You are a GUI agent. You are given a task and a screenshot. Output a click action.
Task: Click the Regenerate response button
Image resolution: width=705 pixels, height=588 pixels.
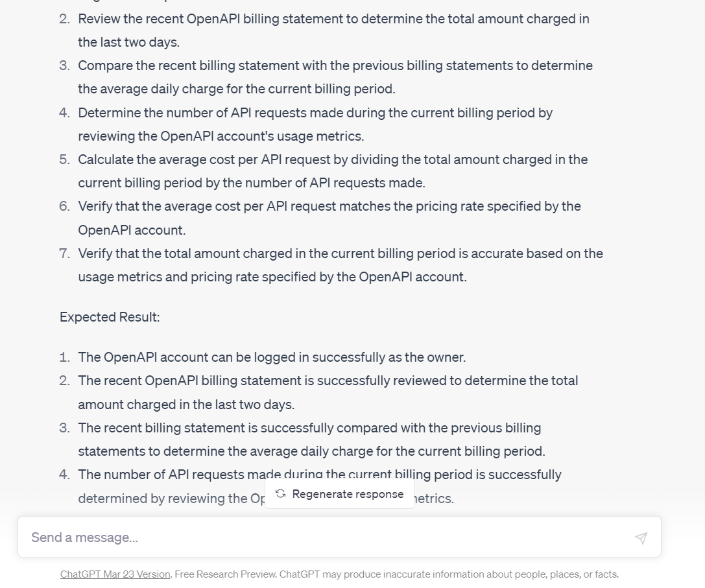tap(339, 493)
